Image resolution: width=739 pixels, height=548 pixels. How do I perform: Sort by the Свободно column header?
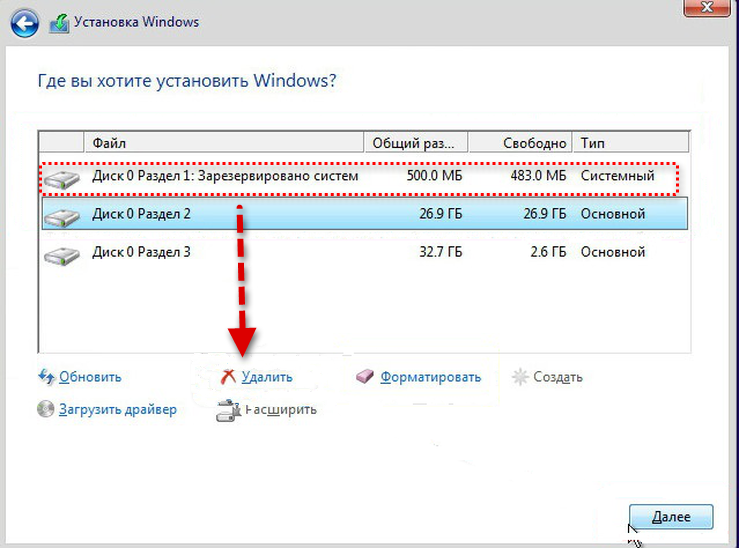coord(520,143)
